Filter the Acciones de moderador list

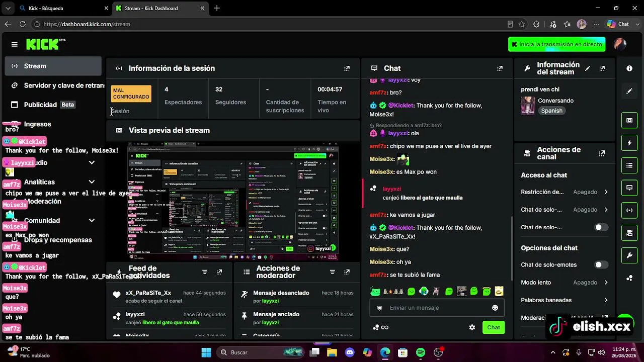pyautogui.click(x=333, y=272)
